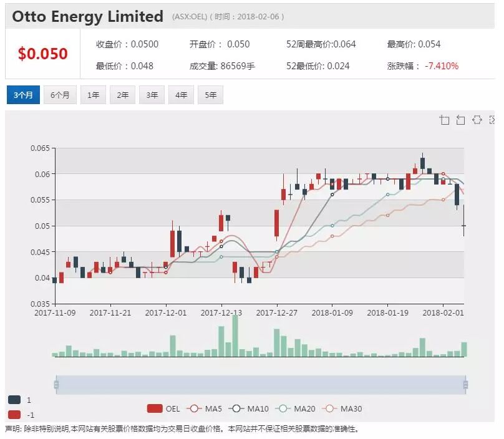Click the 成交量: 86569手 value
The image size is (504, 439).
[222, 66]
